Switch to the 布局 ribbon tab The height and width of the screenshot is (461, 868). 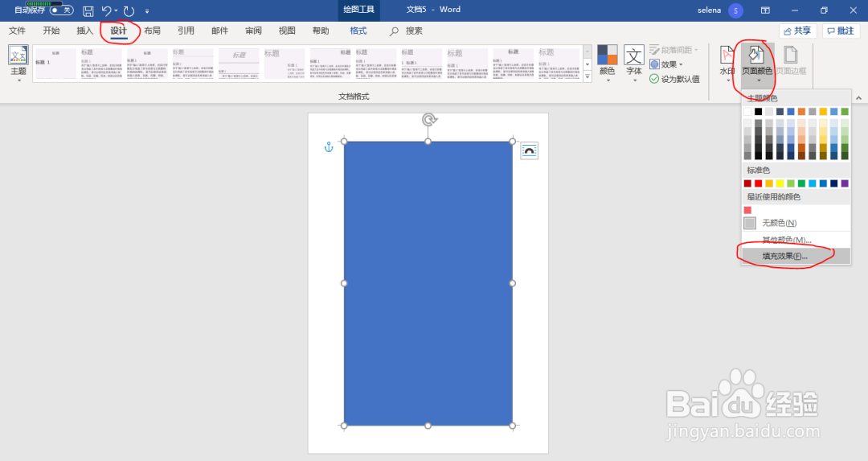(152, 31)
